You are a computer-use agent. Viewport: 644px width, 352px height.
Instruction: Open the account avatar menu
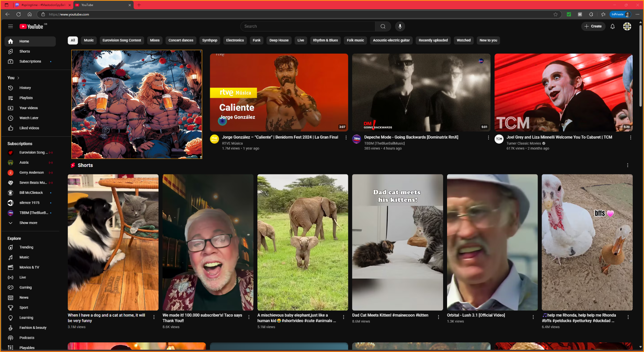[627, 26]
